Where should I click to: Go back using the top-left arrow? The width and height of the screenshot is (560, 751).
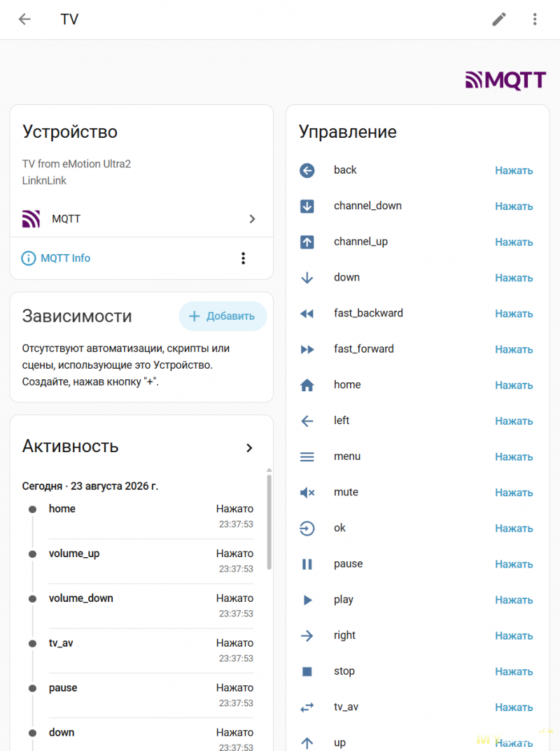[x=24, y=19]
